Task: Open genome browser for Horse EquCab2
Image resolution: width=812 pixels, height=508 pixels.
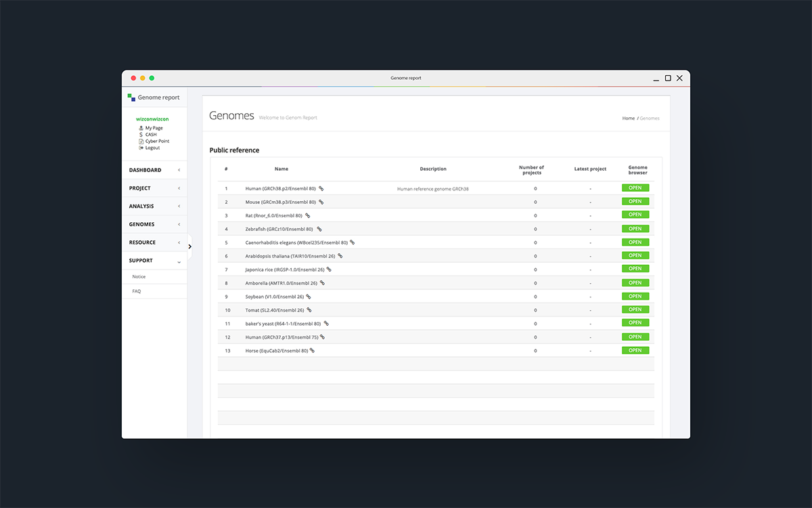Action: click(635, 350)
